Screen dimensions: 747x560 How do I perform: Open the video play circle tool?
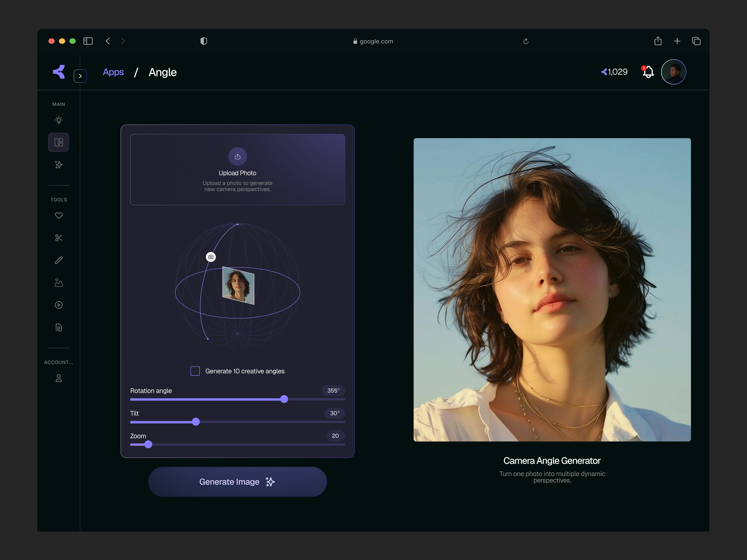(x=59, y=305)
